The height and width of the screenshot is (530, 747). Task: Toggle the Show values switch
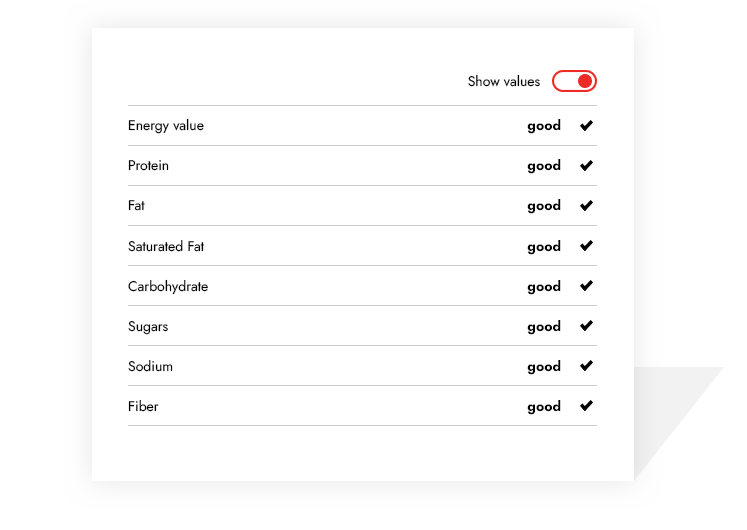click(x=574, y=81)
